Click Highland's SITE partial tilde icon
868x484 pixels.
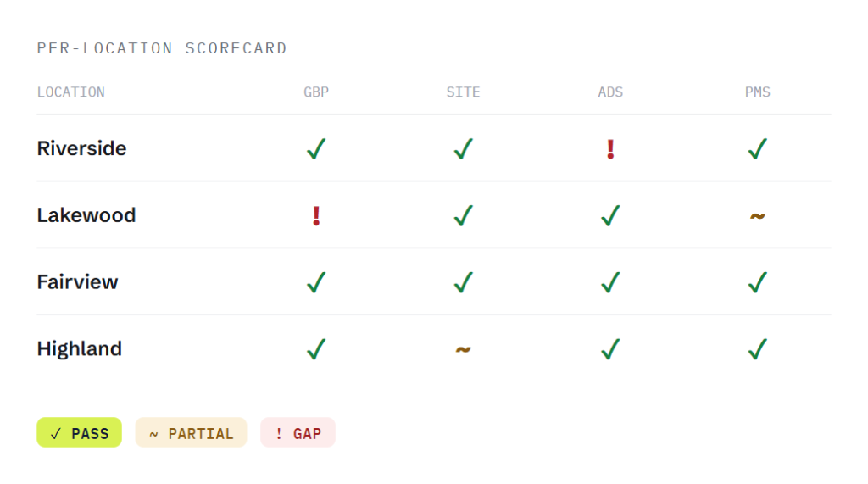click(464, 349)
